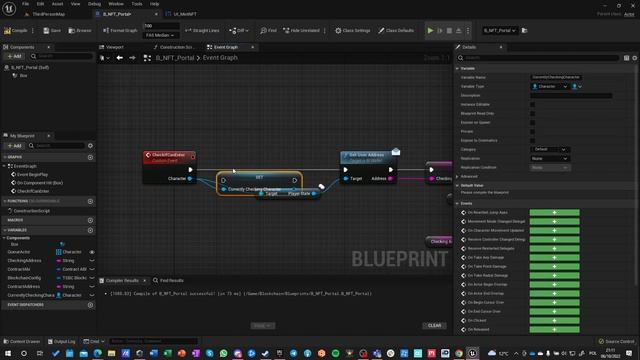Add a new graph via Graphs plus icon

pos(90,157)
